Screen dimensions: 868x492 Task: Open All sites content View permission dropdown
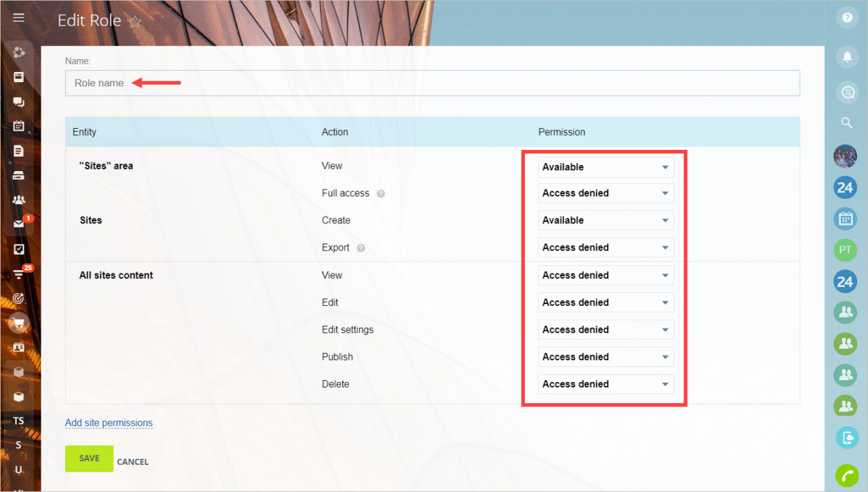coord(606,275)
